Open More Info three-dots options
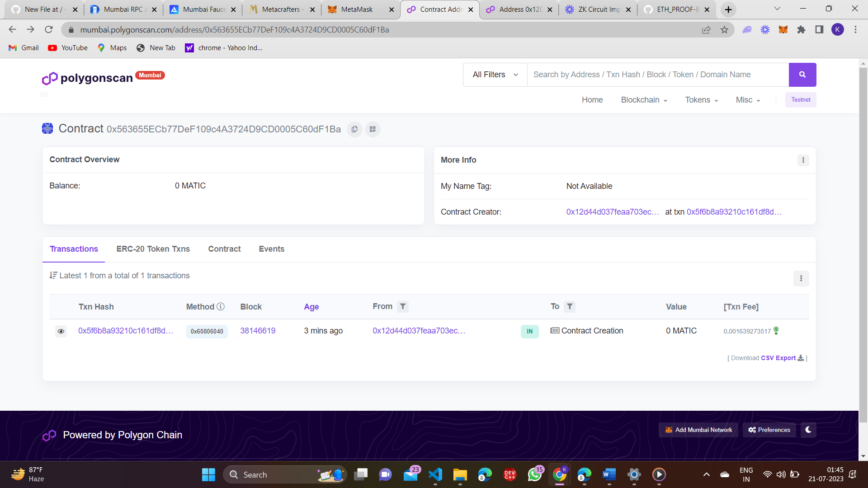 803,160
